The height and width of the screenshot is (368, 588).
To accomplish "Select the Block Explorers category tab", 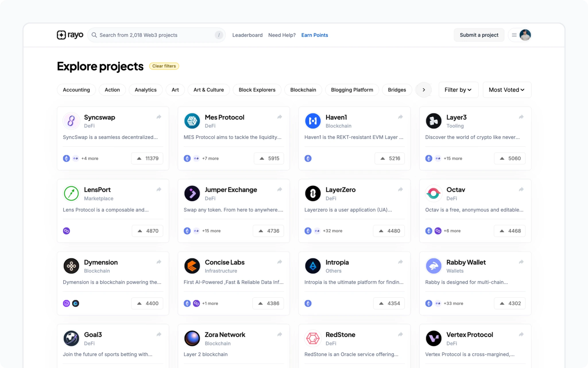I will point(257,90).
